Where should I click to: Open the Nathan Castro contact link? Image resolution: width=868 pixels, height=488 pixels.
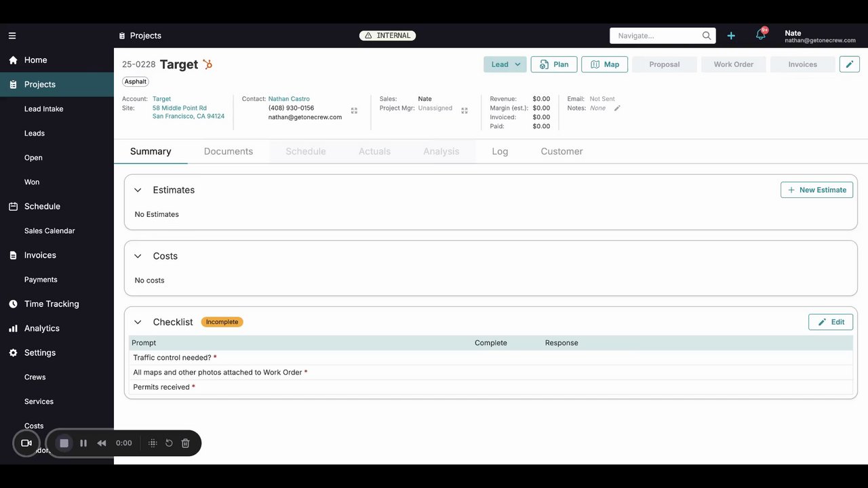point(289,99)
